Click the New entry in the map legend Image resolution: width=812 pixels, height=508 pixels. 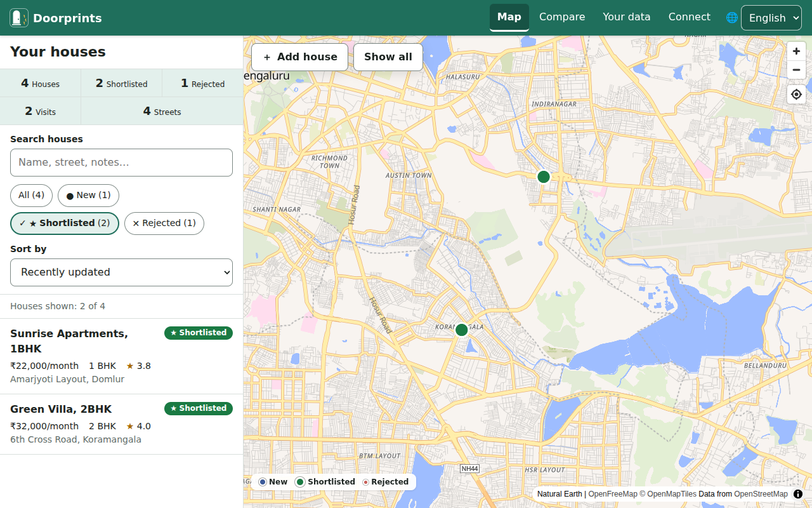273,482
